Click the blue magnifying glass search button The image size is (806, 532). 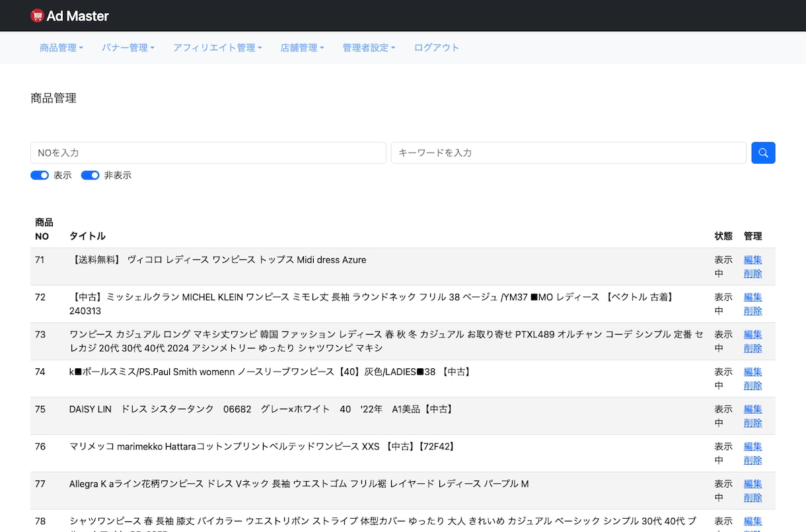click(x=763, y=152)
